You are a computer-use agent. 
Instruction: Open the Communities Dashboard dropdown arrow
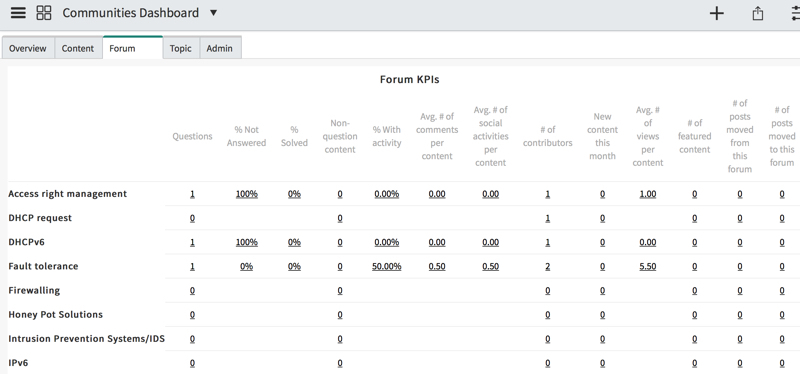coord(214,13)
